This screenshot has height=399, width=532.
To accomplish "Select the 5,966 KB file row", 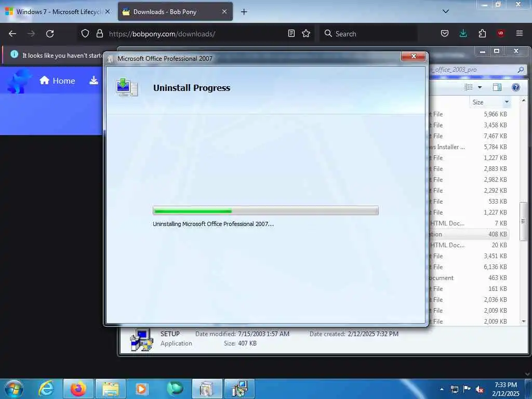I will [x=468, y=114].
